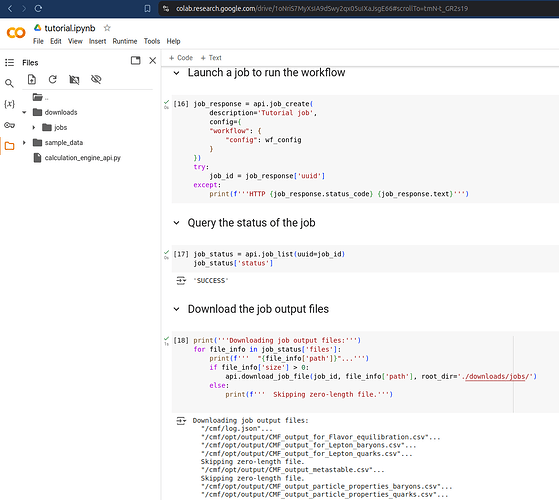Click the Upload to session storage icon
559x500 pixels.
click(32, 79)
